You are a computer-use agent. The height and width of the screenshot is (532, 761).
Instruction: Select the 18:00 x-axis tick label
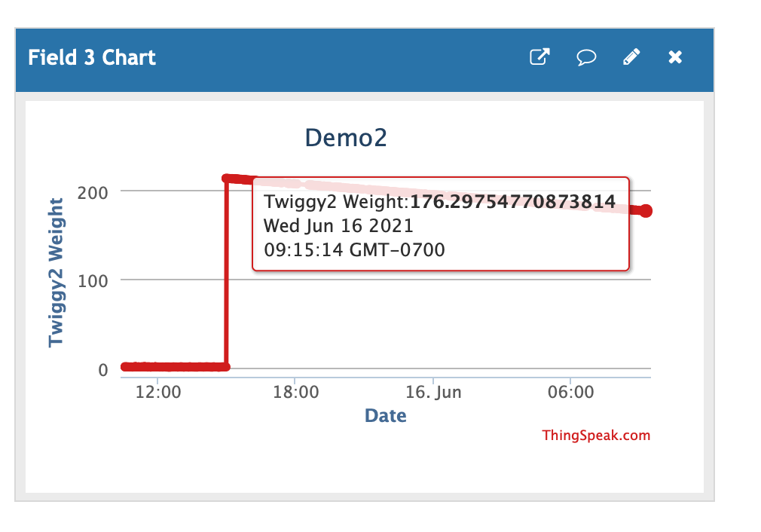(295, 393)
